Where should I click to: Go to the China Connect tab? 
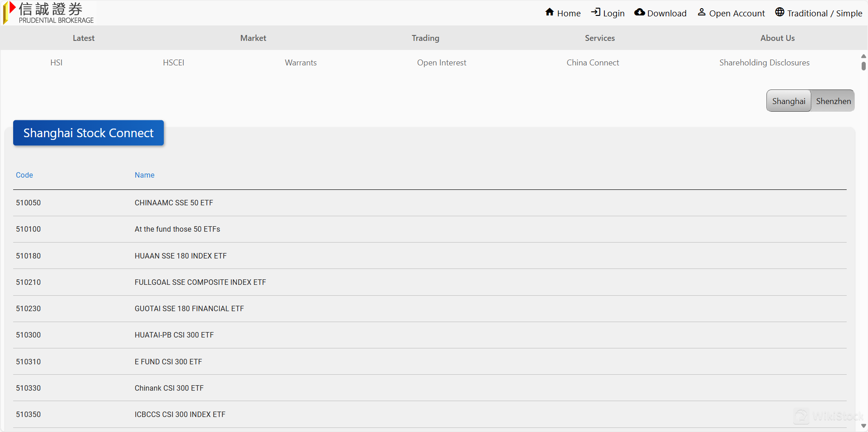click(x=593, y=63)
